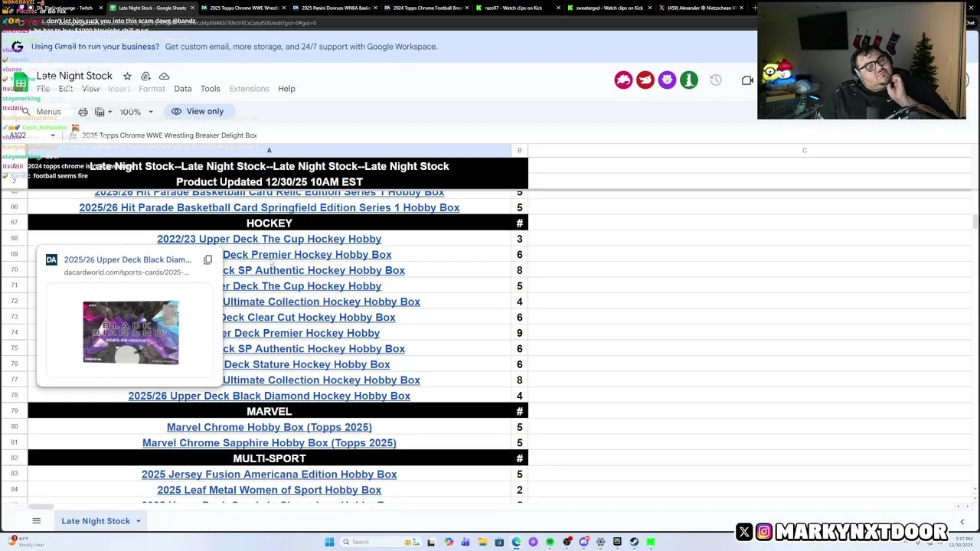Image resolution: width=980 pixels, height=551 pixels.
Task: Click the pink anonymous viewer avatar
Action: click(x=623, y=80)
